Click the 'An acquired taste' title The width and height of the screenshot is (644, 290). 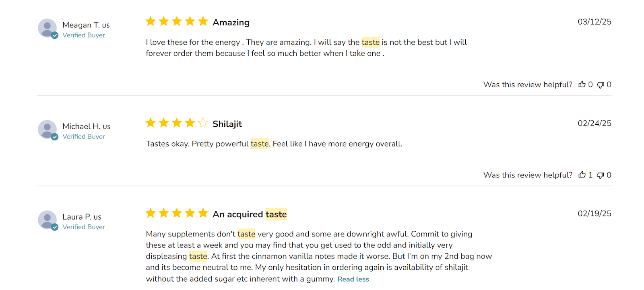pyautogui.click(x=250, y=214)
